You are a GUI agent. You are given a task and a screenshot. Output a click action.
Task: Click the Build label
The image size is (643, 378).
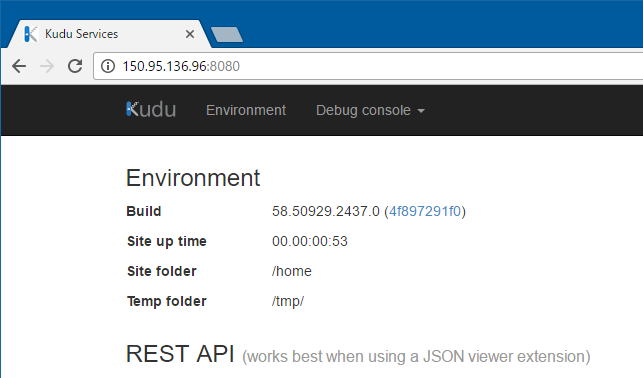(x=144, y=211)
